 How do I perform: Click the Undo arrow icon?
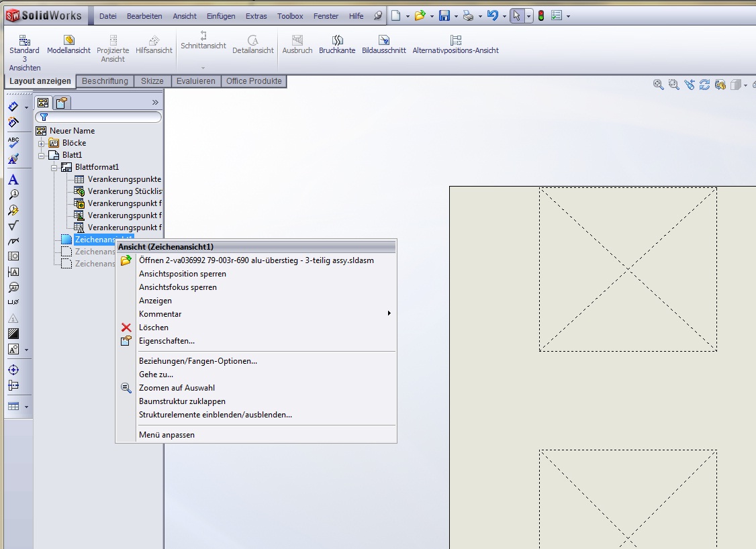492,15
